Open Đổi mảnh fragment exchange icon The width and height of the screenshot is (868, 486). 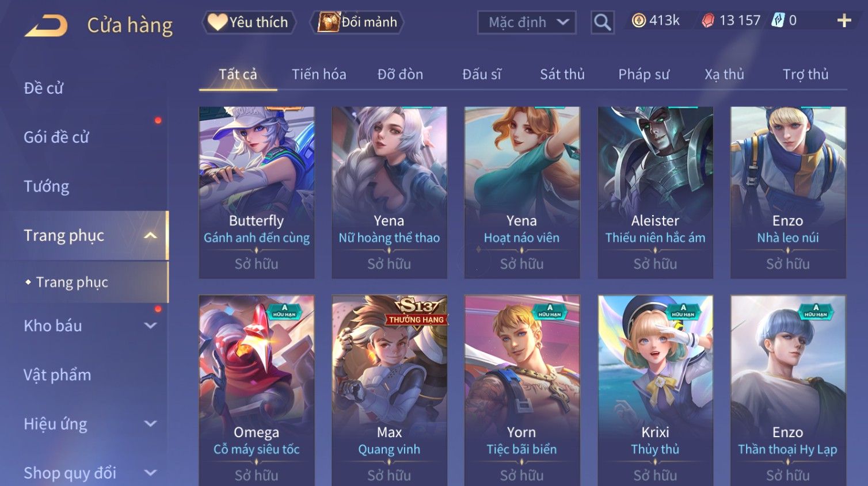click(357, 22)
